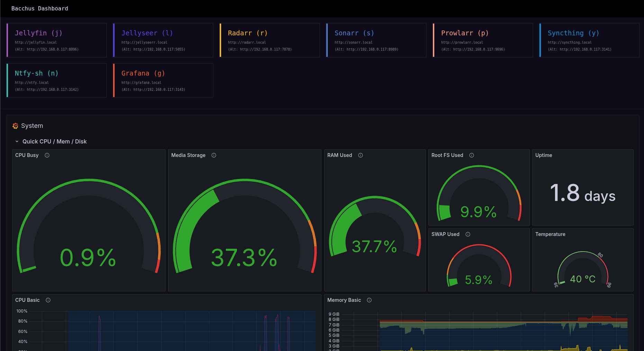The image size is (644, 351).
Task: Open the Sonarr (s) service card
Action: point(377,40)
